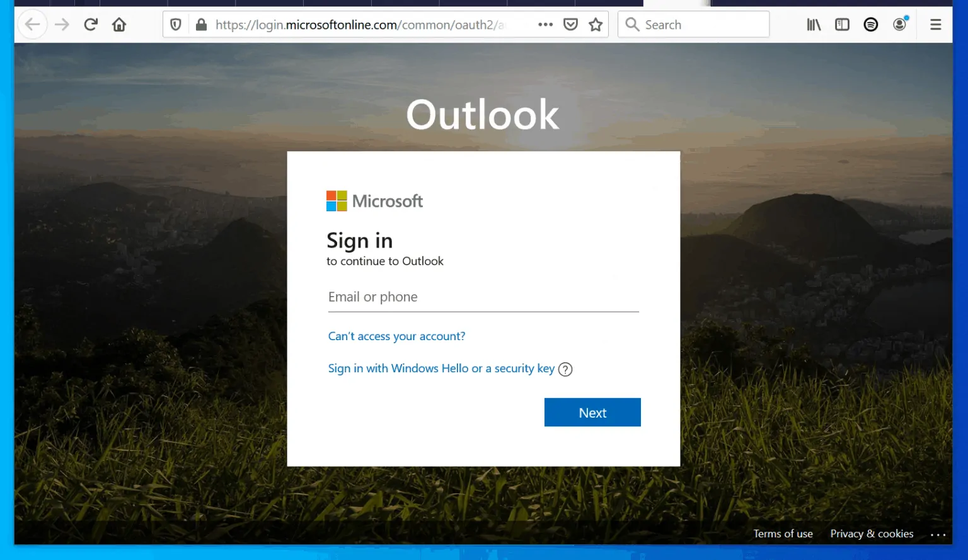Open the Firefox home page
This screenshot has height=560, width=968.
pyautogui.click(x=119, y=24)
